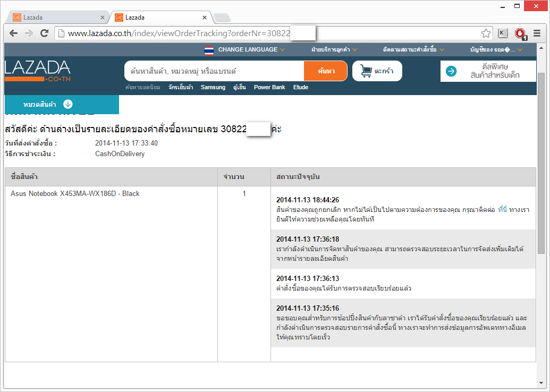Expand ฝ่ายบริการลูกค้า dropdown
Image resolution: width=550 pixels, height=392 pixels.
(334, 50)
